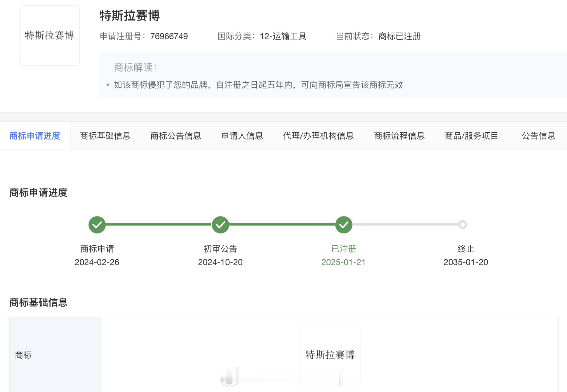The width and height of the screenshot is (567, 392).
Task: Click the 申请注册号 label
Action: pyautogui.click(x=123, y=36)
